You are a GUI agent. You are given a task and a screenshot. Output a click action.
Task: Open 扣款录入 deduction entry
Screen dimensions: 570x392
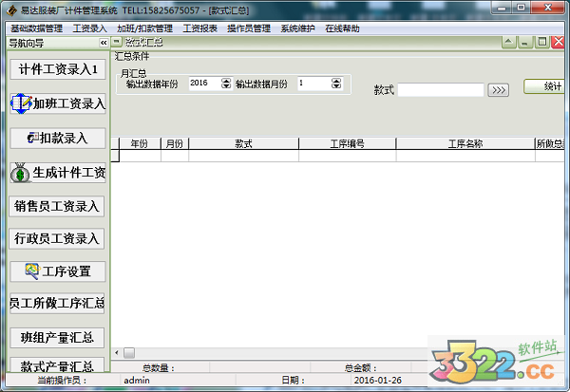tap(58, 138)
